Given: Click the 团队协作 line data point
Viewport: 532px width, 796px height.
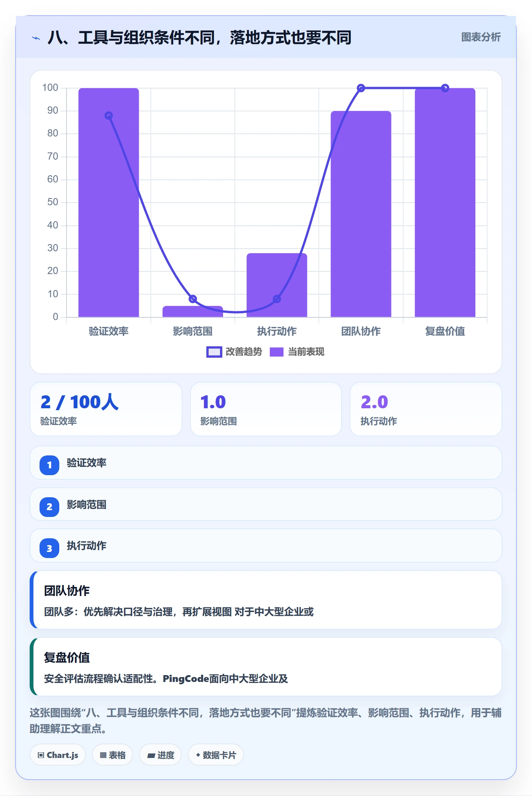Looking at the screenshot, I should click(x=361, y=88).
